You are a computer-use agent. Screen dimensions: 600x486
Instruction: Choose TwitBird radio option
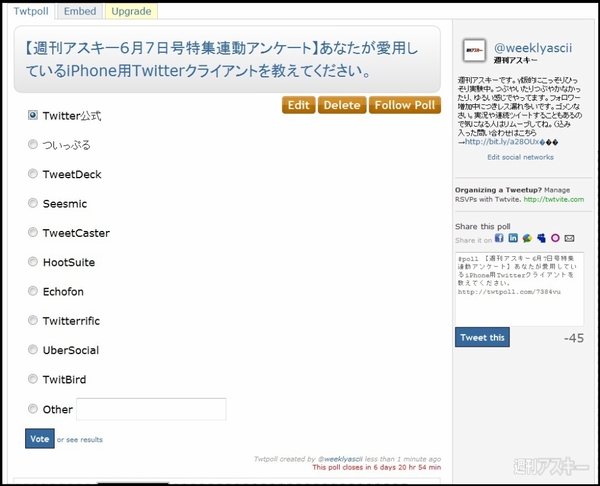pyautogui.click(x=33, y=379)
